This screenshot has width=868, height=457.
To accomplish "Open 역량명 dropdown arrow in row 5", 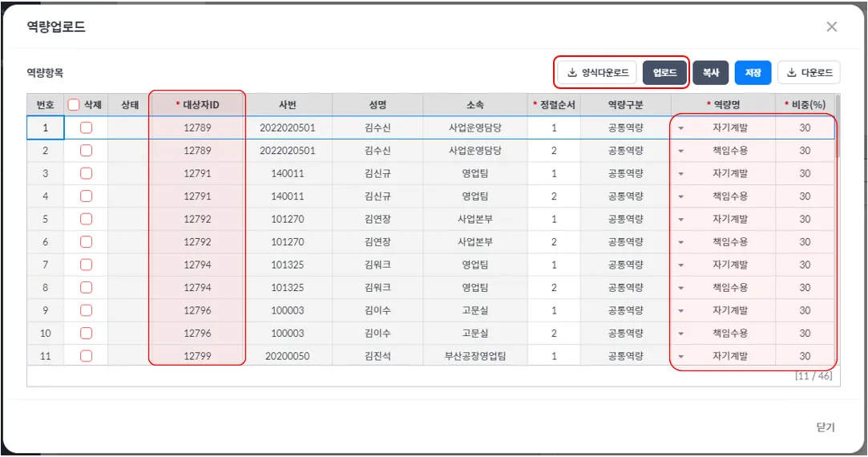I will click(x=681, y=220).
